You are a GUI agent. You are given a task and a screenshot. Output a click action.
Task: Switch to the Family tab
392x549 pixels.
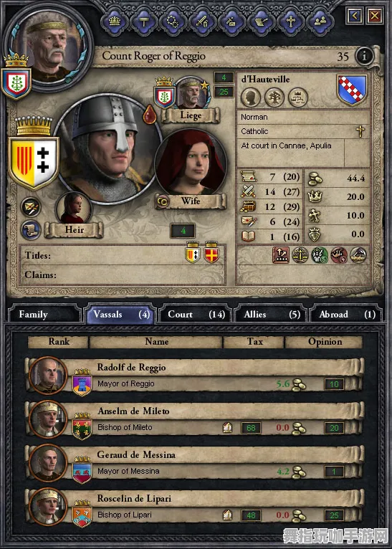click(x=44, y=314)
